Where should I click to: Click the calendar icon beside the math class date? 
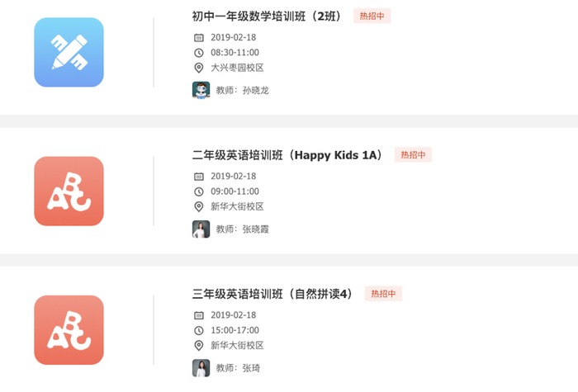click(x=198, y=37)
